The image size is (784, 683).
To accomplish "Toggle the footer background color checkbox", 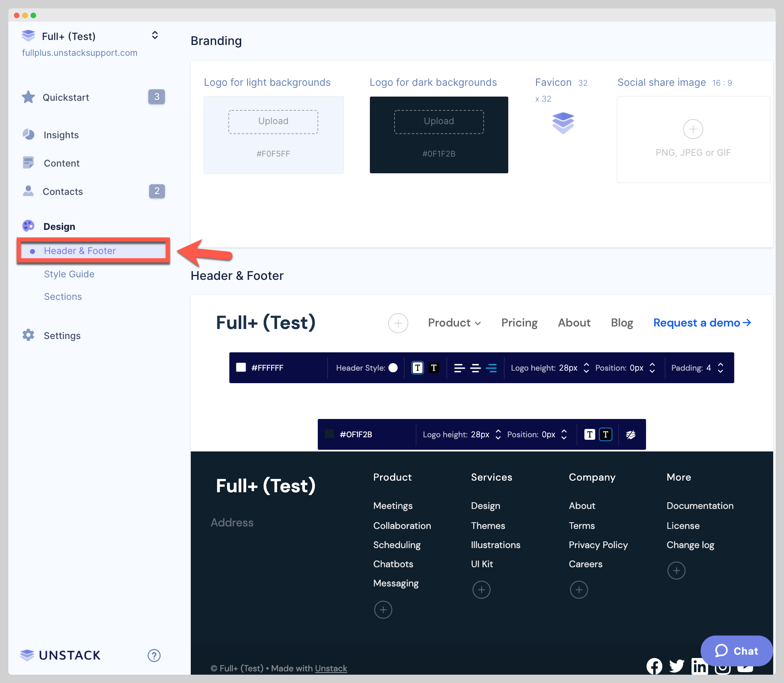I will click(329, 434).
